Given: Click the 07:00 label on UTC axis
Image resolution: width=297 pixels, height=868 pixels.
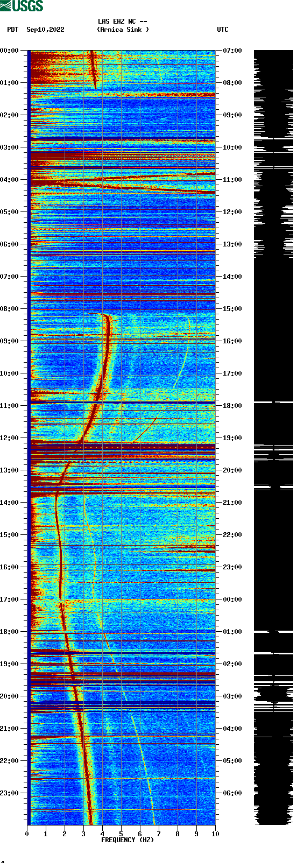Looking at the screenshot, I should [232, 51].
